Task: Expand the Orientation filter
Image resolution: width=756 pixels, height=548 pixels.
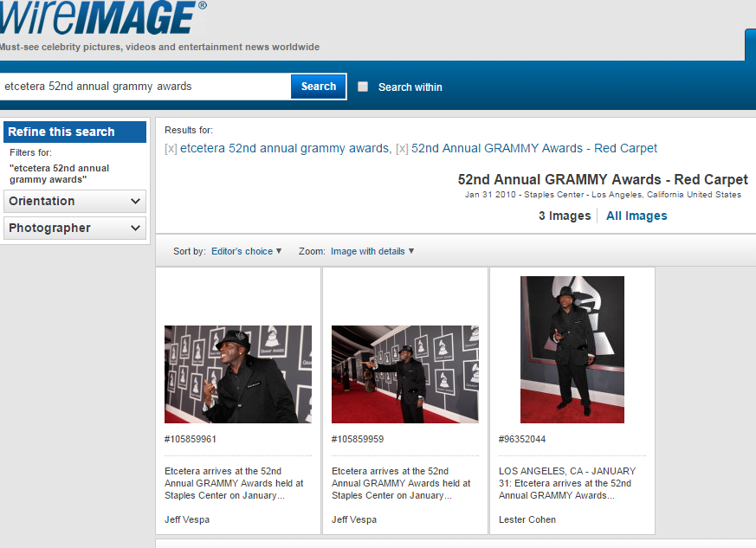Action: point(74,201)
